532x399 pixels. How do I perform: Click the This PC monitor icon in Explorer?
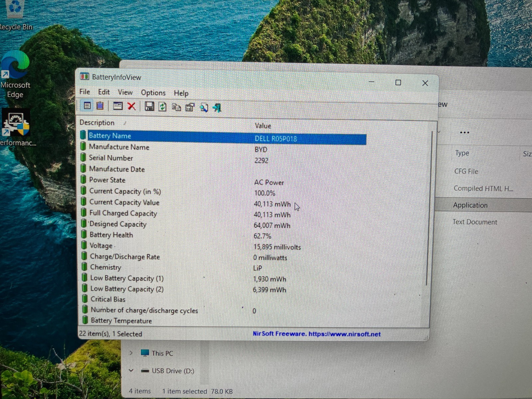[145, 353]
